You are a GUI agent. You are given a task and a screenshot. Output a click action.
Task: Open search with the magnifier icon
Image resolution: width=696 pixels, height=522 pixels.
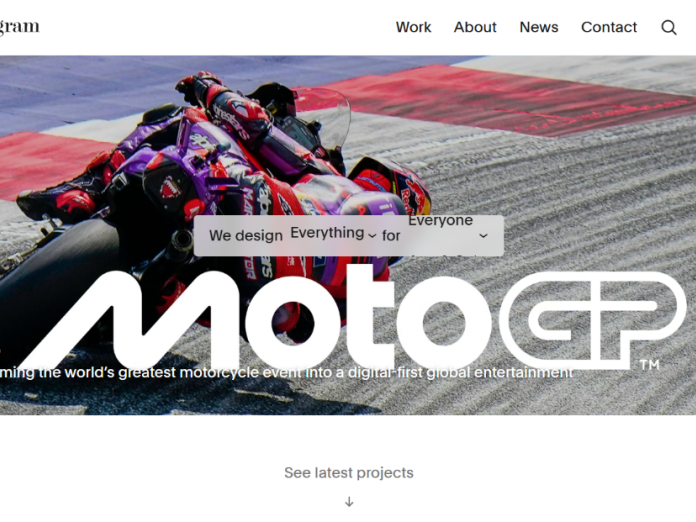point(668,28)
